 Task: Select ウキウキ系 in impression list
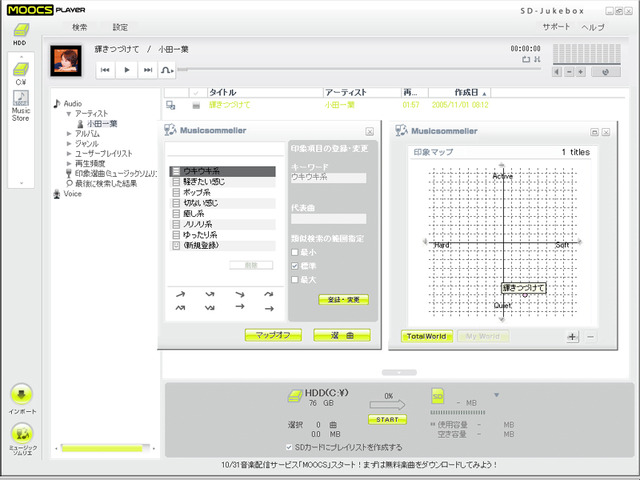point(222,171)
